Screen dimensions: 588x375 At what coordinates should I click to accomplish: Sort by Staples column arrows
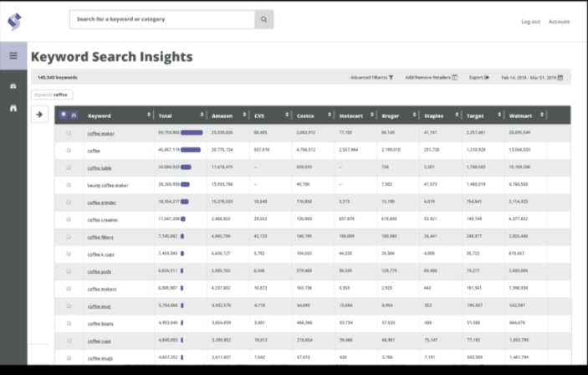(x=457, y=115)
